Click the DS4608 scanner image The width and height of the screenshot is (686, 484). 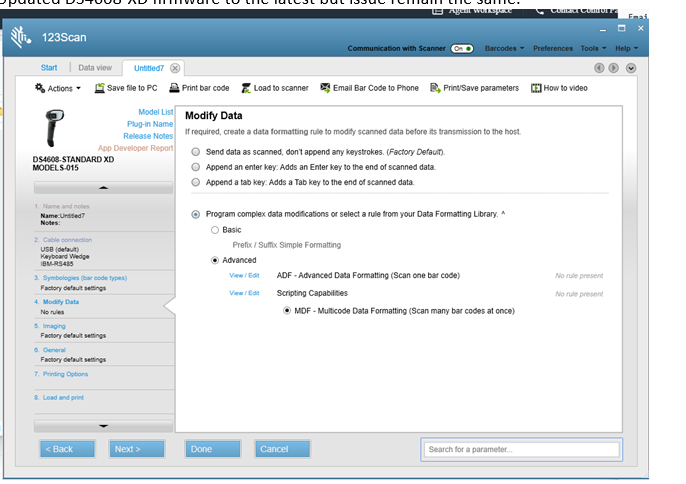pyautogui.click(x=55, y=128)
